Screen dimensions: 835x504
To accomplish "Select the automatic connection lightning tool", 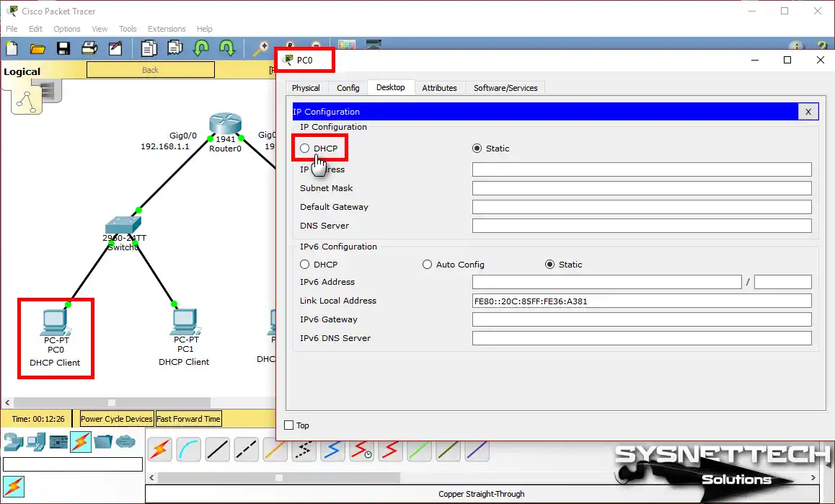I will coord(159,448).
